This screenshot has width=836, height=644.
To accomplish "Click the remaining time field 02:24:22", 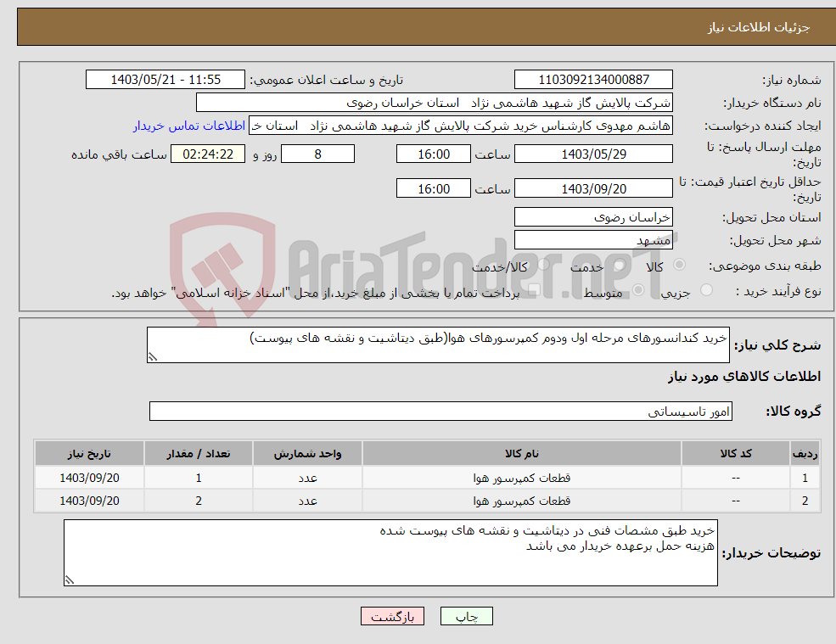I will (208, 154).
